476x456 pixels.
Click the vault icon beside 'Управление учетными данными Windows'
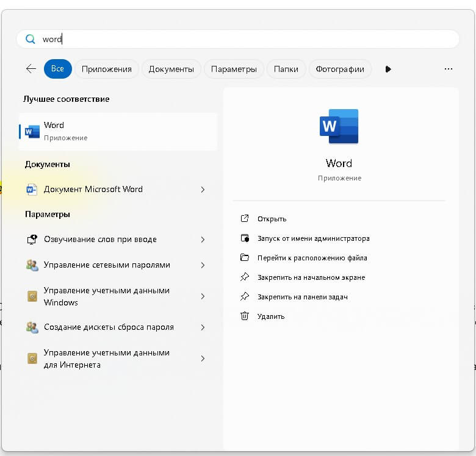pos(32,296)
